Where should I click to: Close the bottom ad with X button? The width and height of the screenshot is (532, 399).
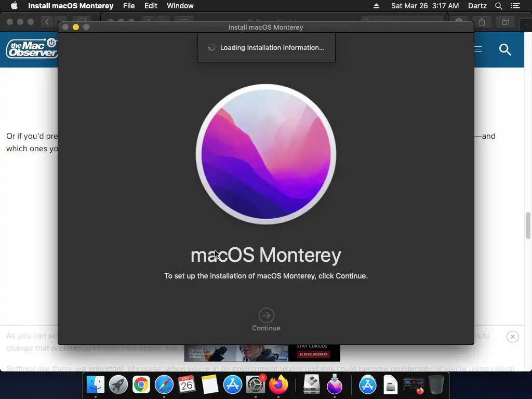(512, 337)
